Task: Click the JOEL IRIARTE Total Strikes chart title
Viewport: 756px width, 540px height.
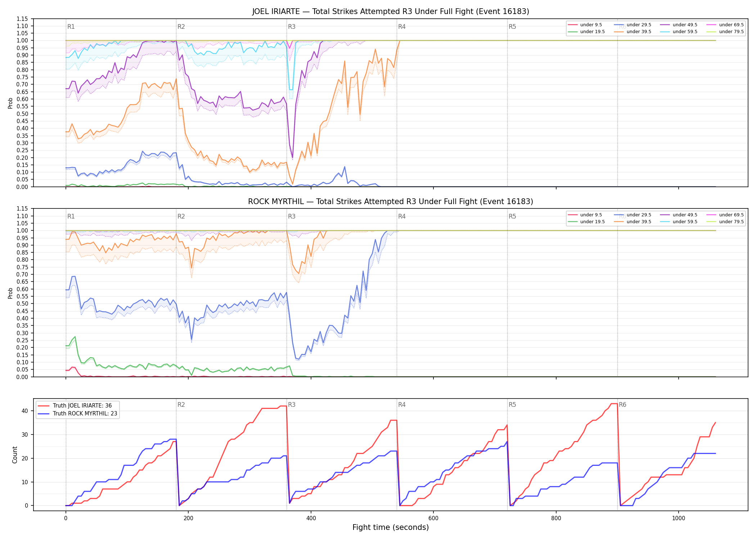Action: [x=391, y=12]
